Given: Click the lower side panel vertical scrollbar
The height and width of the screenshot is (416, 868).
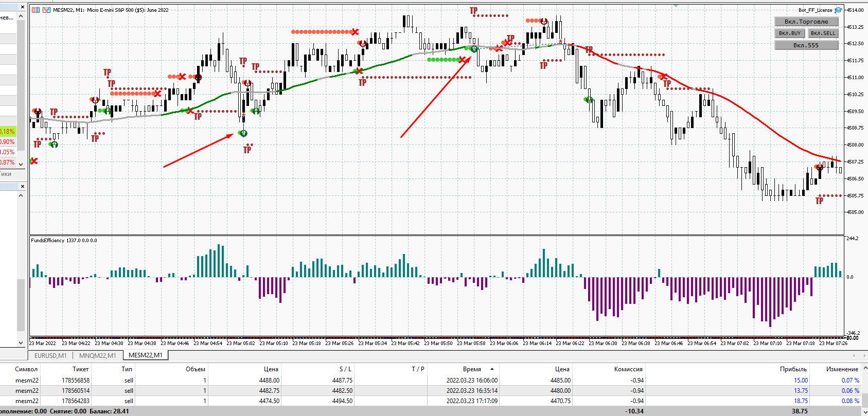Looking at the screenshot, I should pyautogui.click(x=21, y=269).
